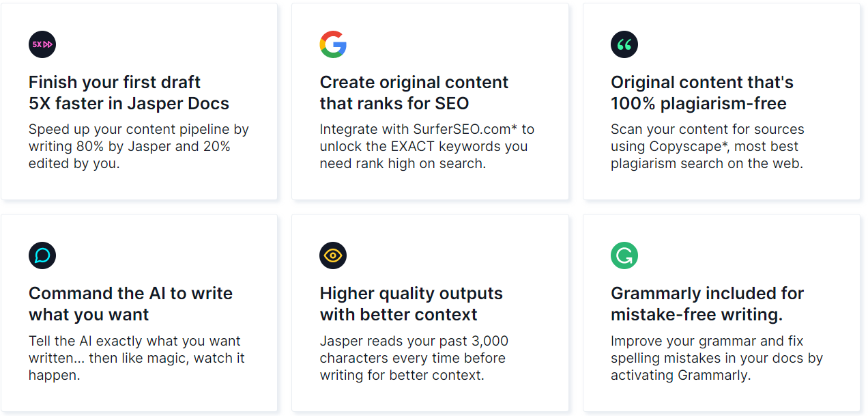The height and width of the screenshot is (416, 868).
Task: Click the 'writing 80% by Jasper' description
Action: (139, 146)
